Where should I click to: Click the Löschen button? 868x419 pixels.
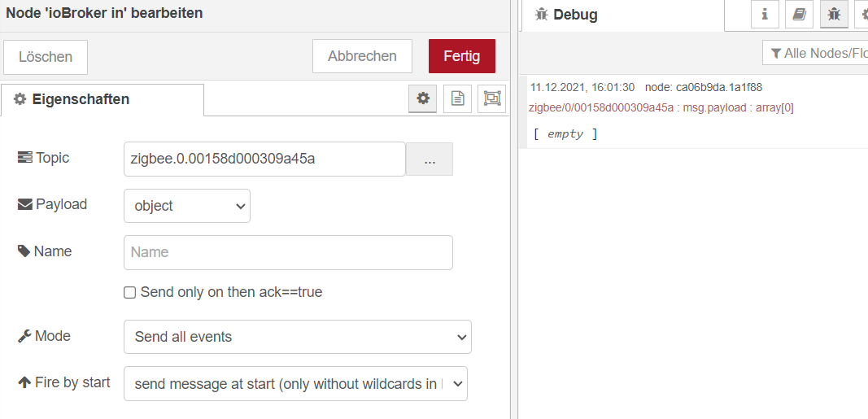(46, 57)
